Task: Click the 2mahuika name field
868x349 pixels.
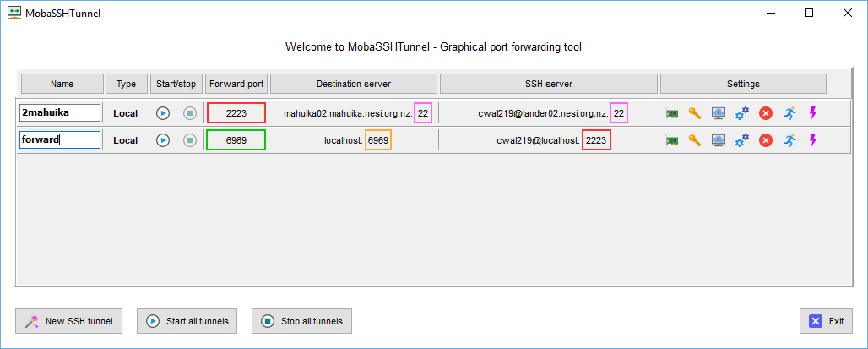Action: coord(60,113)
